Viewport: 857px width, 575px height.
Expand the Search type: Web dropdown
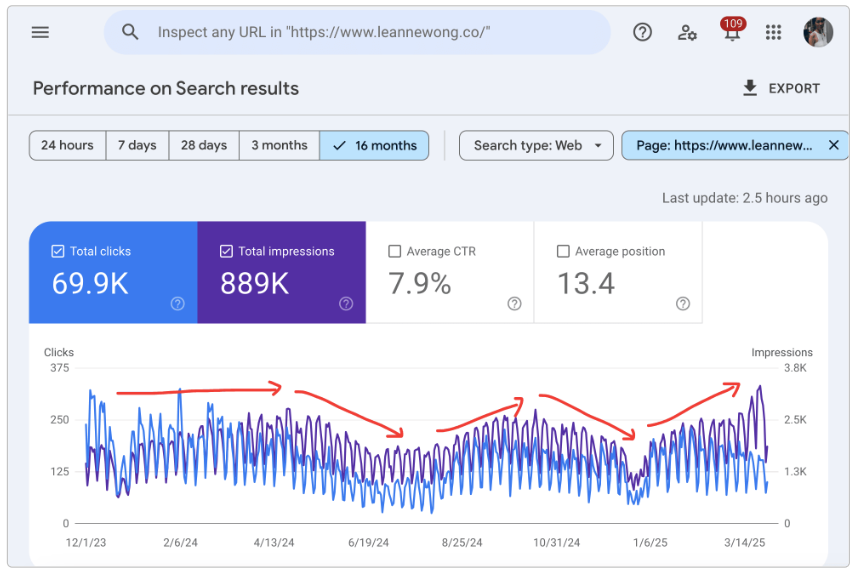pos(536,146)
